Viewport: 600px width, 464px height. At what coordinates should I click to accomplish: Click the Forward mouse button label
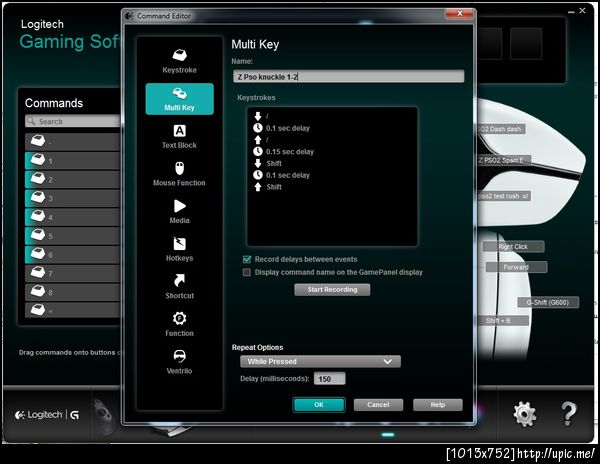[x=516, y=267]
